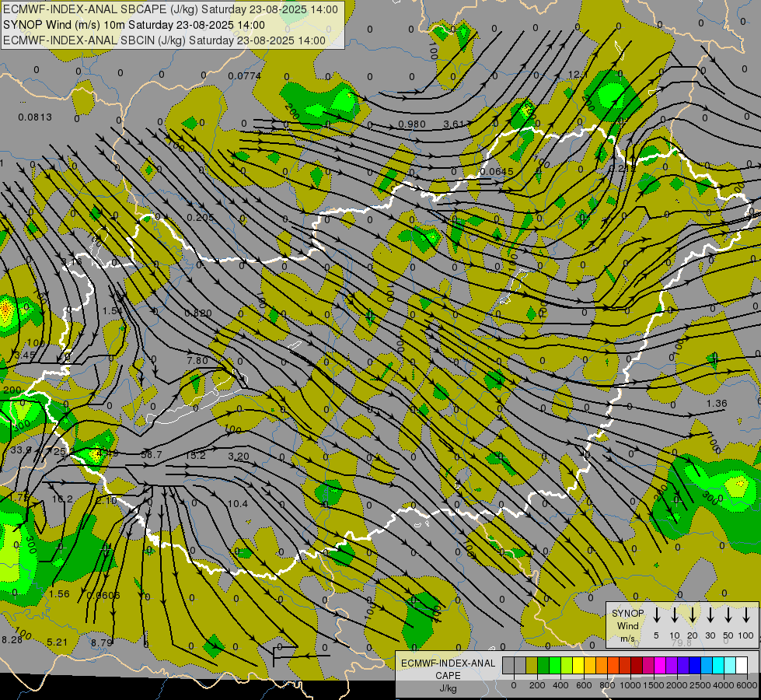Click the wind legend arrow above 100 m/s
Viewport: 761px width, 700px height.
[x=746, y=615]
